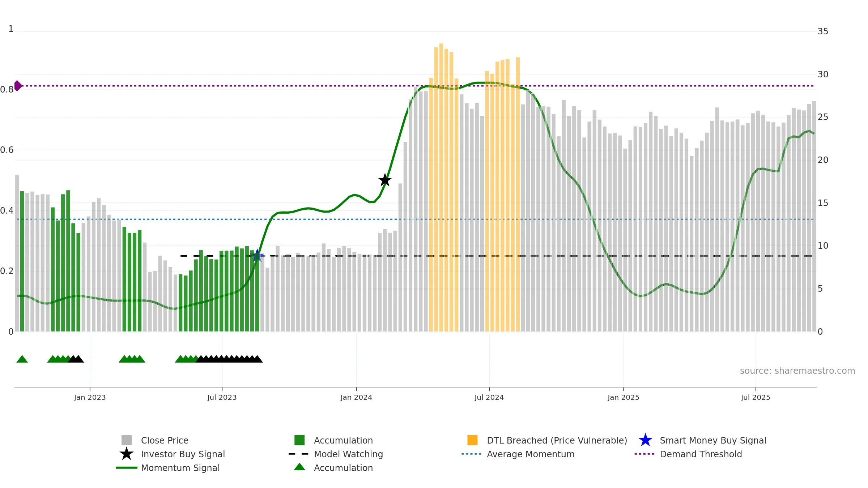868x488 pixels.
Task: Click the right axis value 20
Action: tap(823, 160)
